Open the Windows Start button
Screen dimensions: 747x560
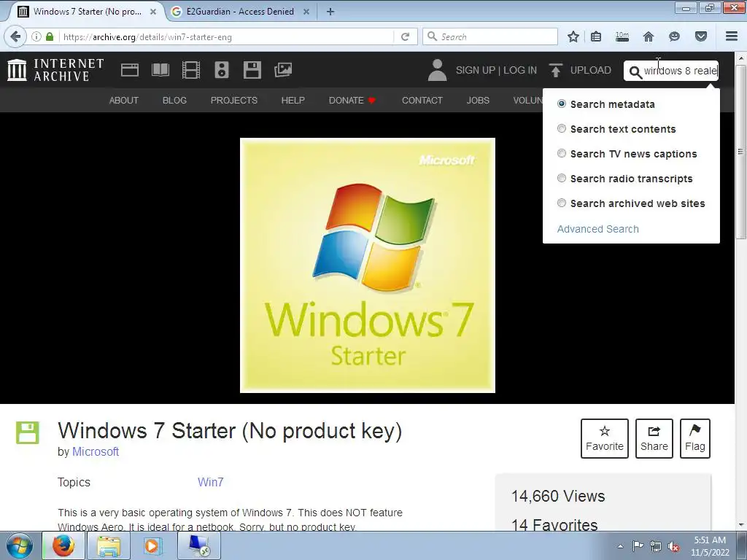pyautogui.click(x=20, y=546)
